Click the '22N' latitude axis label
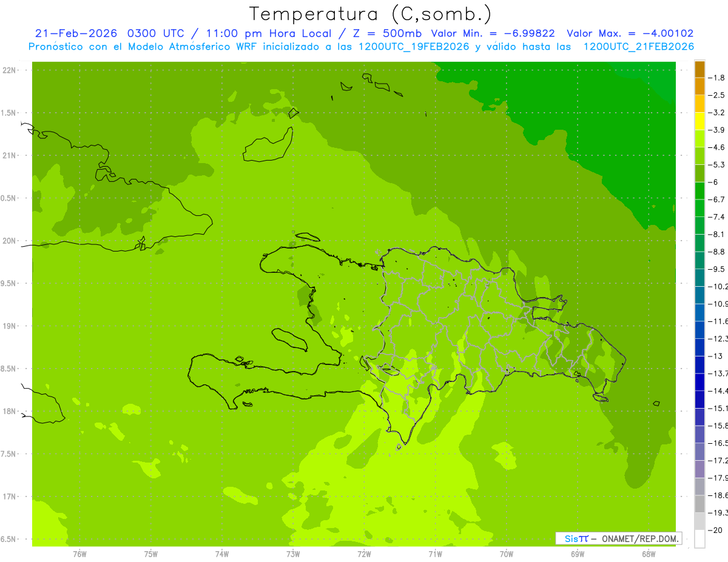 [9, 70]
